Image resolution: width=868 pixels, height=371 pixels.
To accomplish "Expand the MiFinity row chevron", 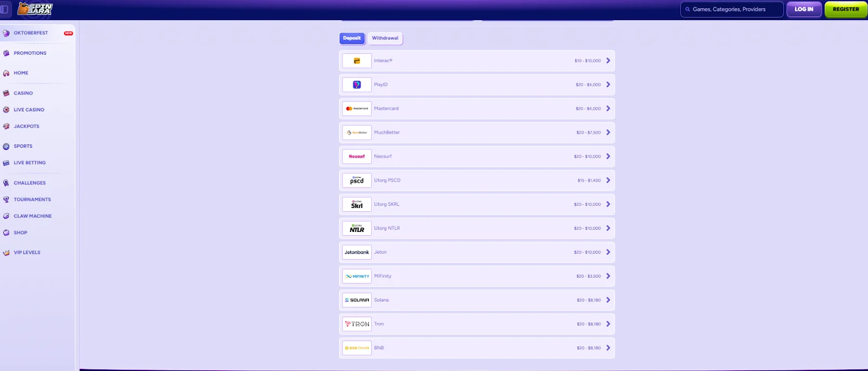I will tap(608, 276).
